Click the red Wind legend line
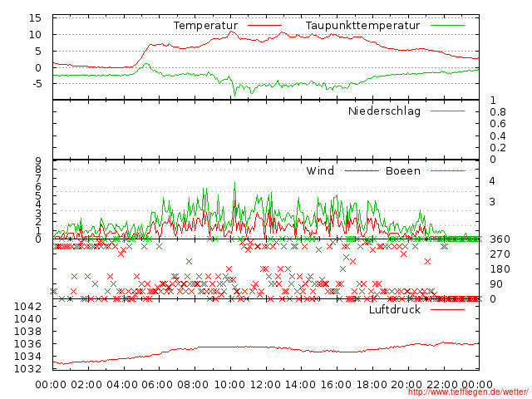Viewport: 532px width, 399px height. [362, 170]
